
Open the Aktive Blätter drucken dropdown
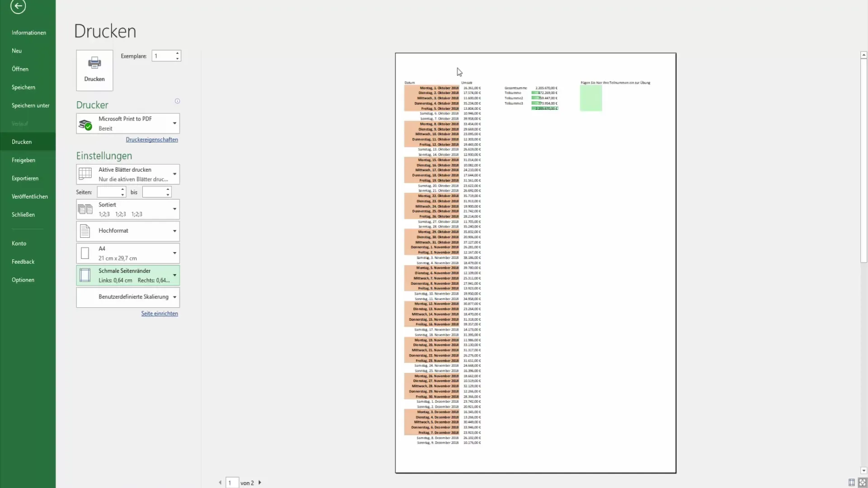coord(175,174)
